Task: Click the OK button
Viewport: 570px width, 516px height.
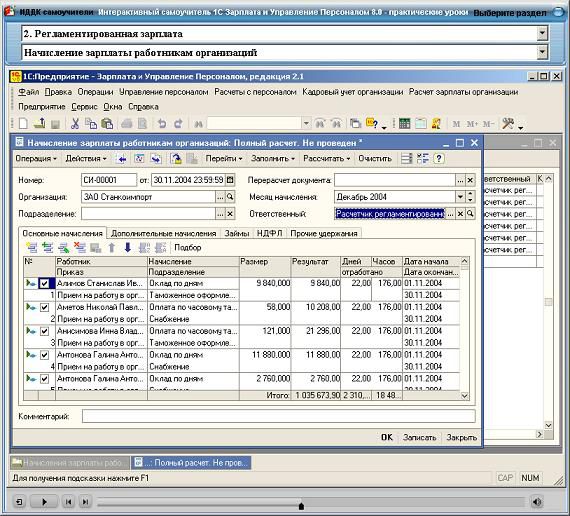Action: tap(387, 437)
